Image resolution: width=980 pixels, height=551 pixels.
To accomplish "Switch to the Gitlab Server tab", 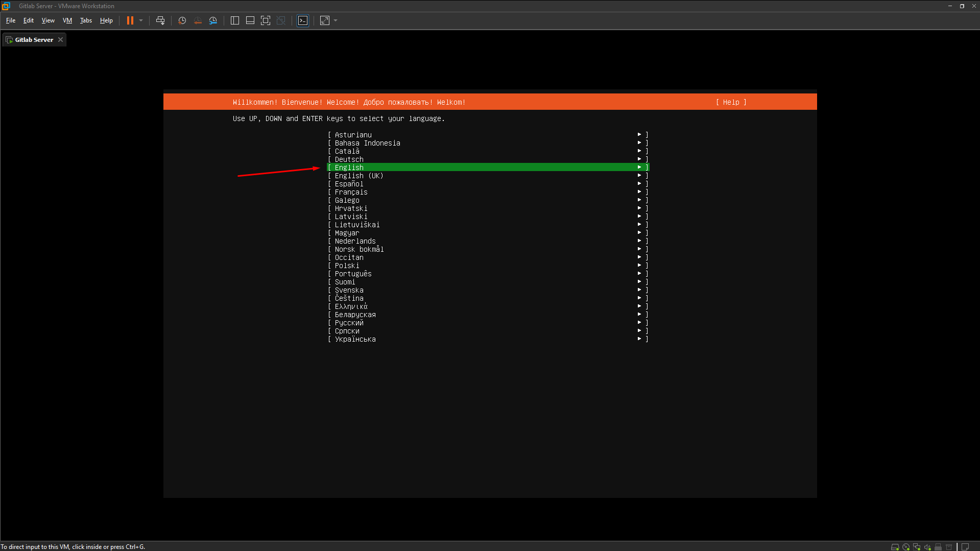I will tap(34, 40).
